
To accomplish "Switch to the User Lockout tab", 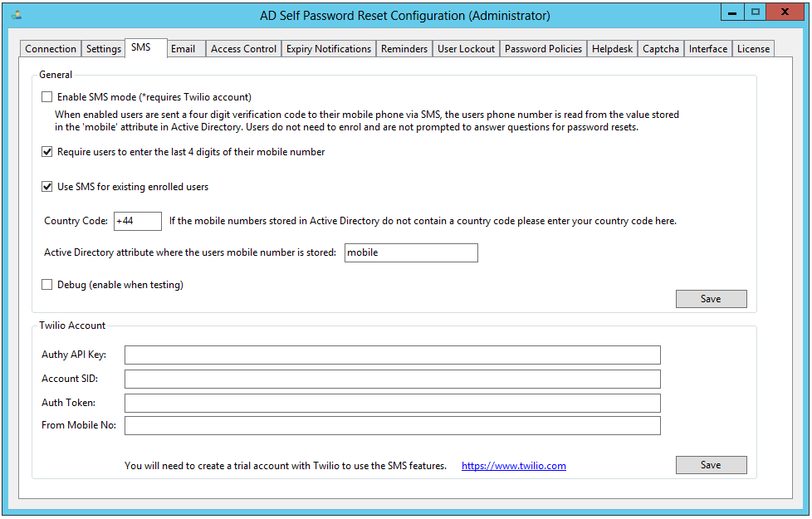I will [x=466, y=49].
